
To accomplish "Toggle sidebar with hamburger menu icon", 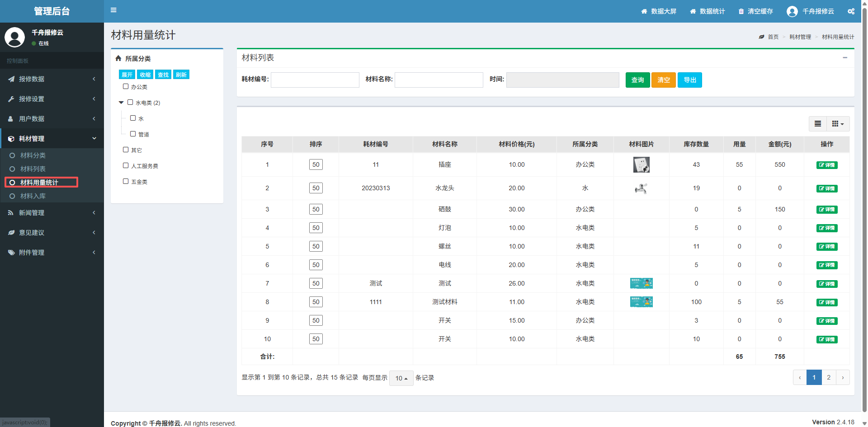I will click(x=113, y=10).
